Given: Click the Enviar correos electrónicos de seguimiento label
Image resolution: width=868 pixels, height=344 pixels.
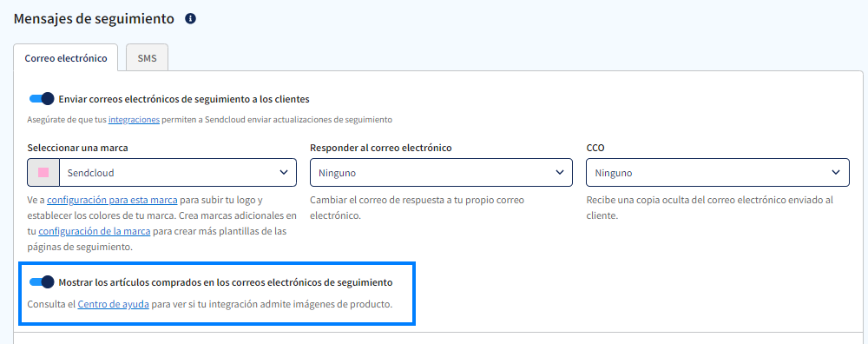Looking at the screenshot, I should tap(184, 99).
